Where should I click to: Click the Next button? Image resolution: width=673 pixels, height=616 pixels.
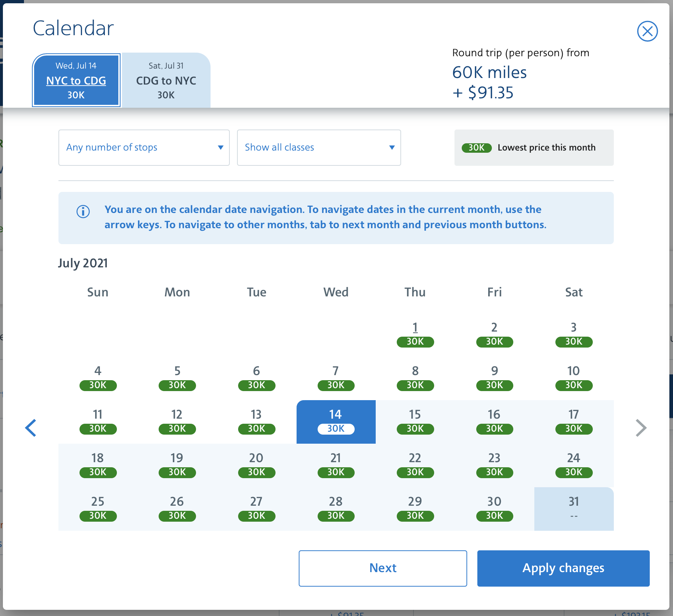[x=383, y=568]
